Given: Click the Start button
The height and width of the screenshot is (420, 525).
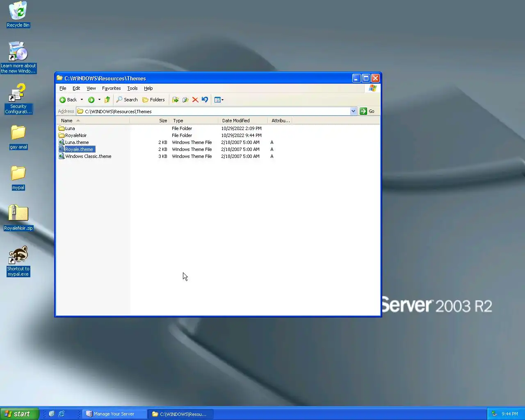Looking at the screenshot, I should [x=19, y=414].
